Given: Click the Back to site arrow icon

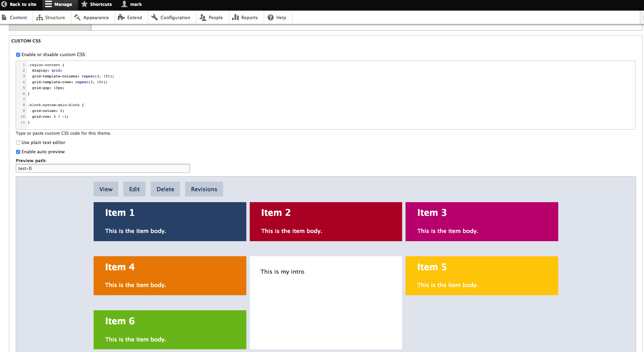Looking at the screenshot, I should pos(4,4).
